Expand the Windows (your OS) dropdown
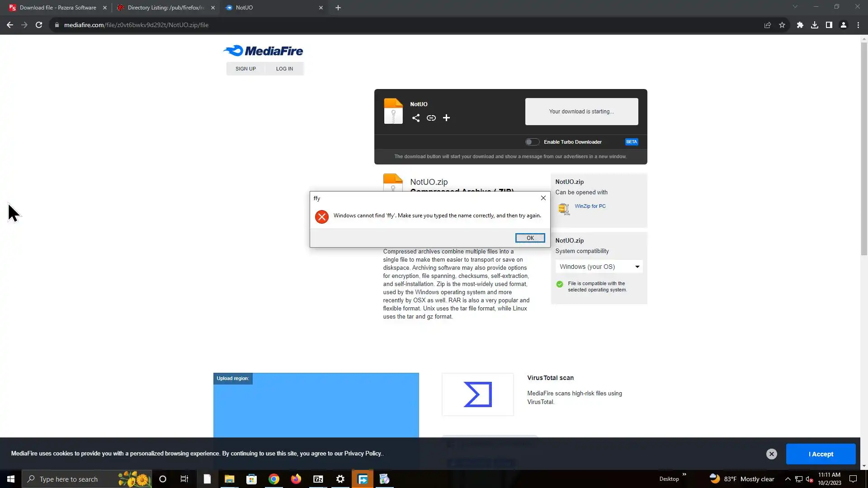868x488 pixels. click(599, 267)
